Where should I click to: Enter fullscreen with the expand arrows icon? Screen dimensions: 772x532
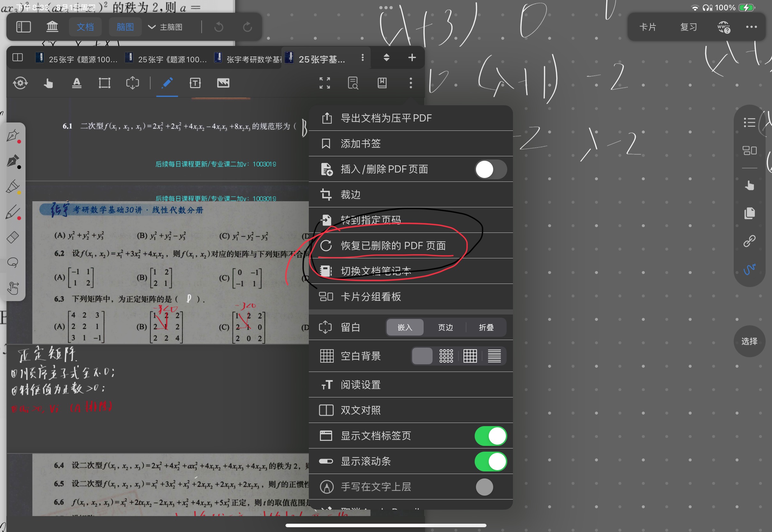(324, 83)
